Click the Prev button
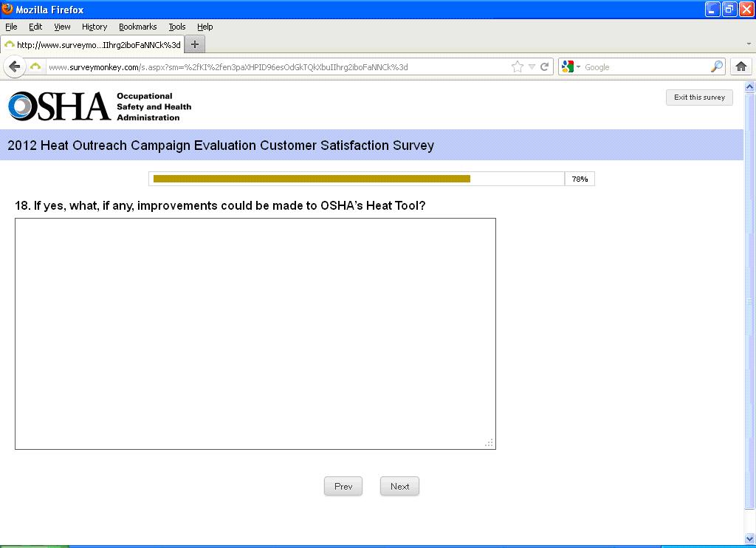Screen dimensions: 756x548 343,486
